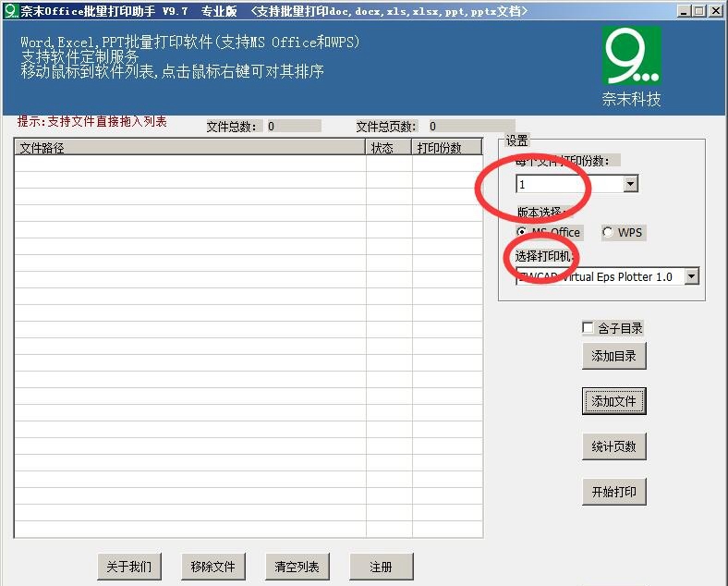Click the 文件路径 column header
Screen dimensions: 728x586
[190, 147]
